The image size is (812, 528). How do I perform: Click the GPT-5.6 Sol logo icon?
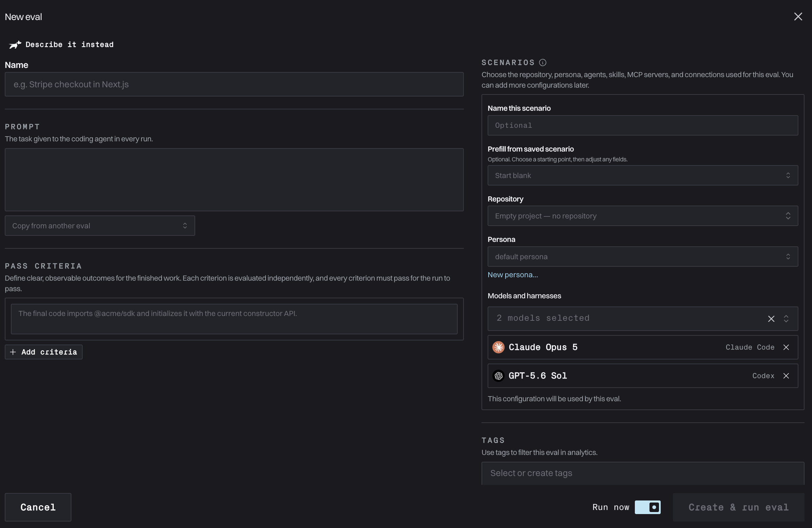coord(498,376)
